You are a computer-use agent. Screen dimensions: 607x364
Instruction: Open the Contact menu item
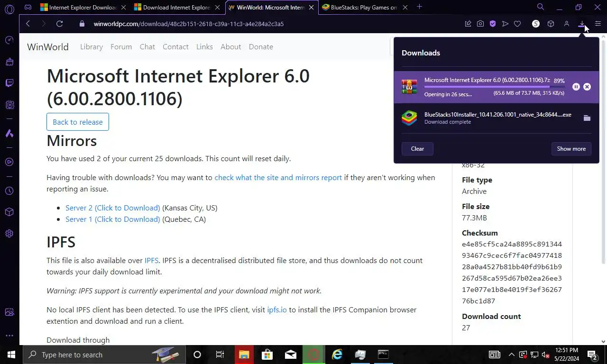click(175, 46)
